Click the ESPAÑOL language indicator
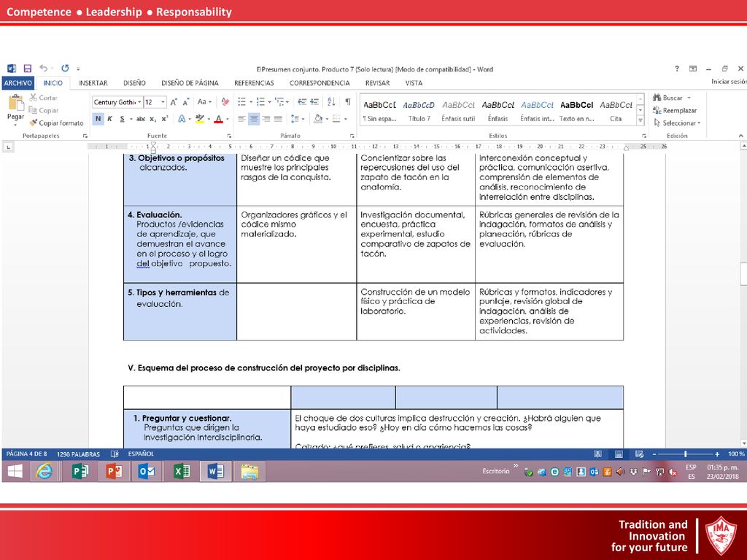747x560 pixels. [x=141, y=454]
